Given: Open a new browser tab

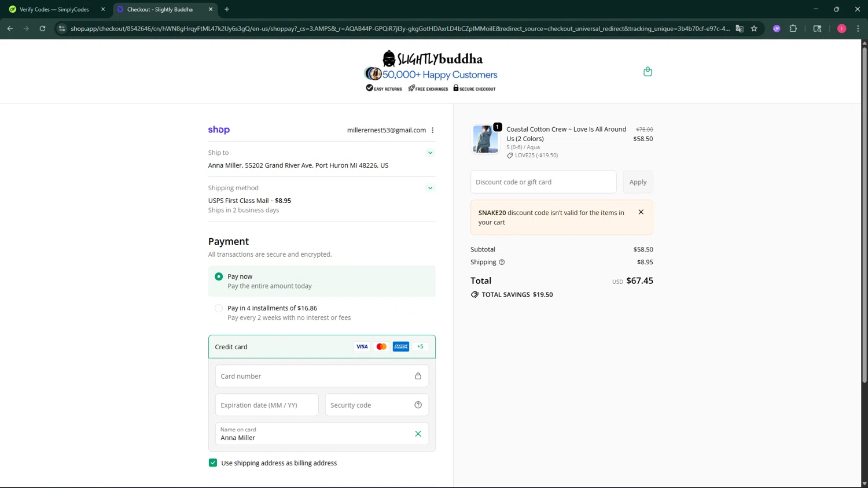Looking at the screenshot, I should (x=227, y=9).
